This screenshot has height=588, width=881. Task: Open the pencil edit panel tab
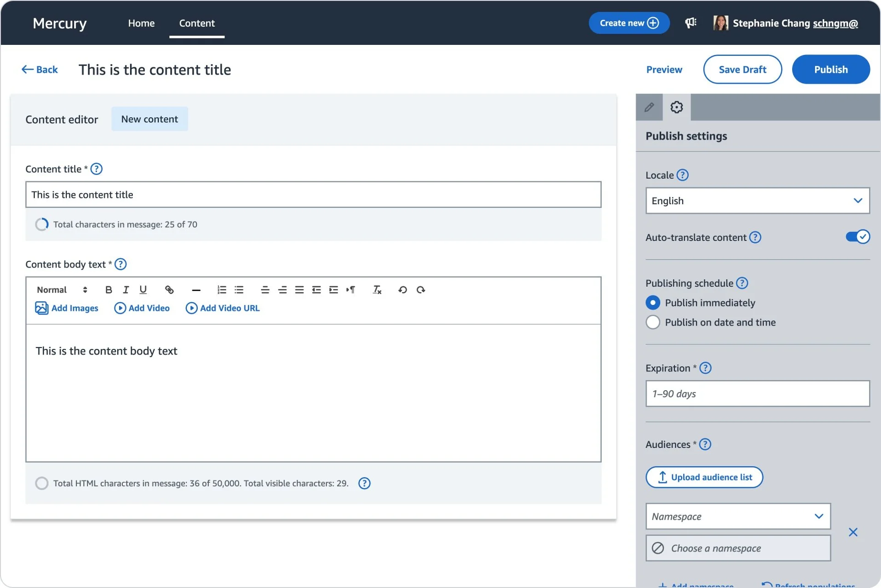(x=649, y=107)
